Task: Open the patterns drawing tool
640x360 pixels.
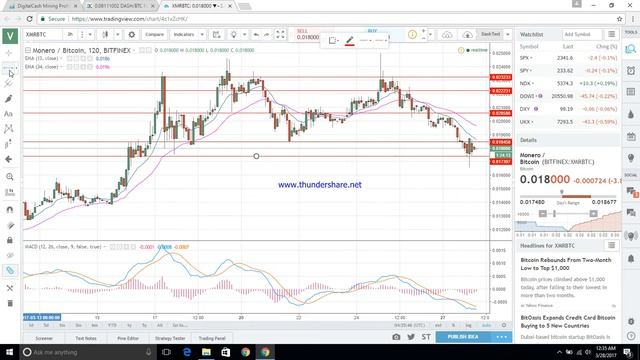Action: click(9, 129)
